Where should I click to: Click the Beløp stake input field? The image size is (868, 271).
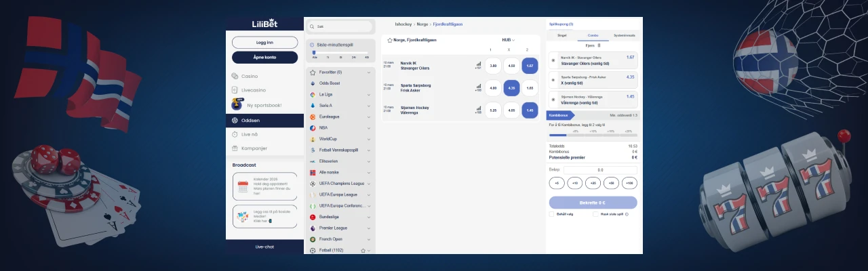[600, 170]
